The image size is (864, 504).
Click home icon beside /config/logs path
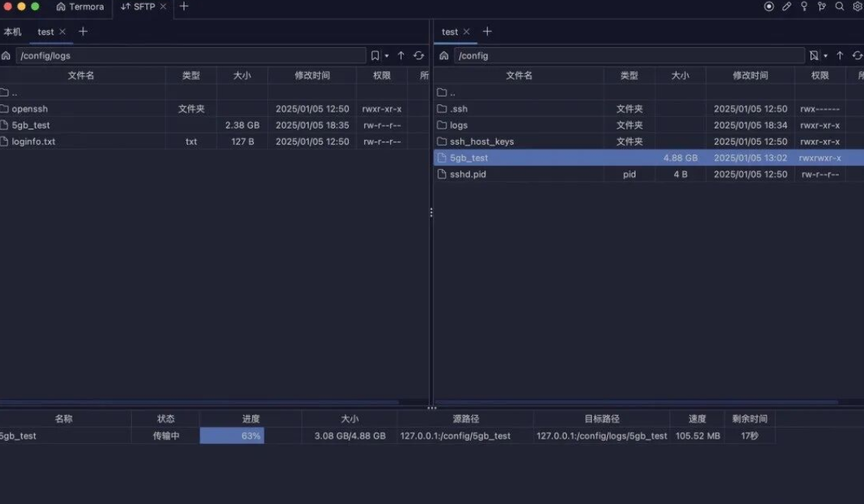tap(6, 56)
